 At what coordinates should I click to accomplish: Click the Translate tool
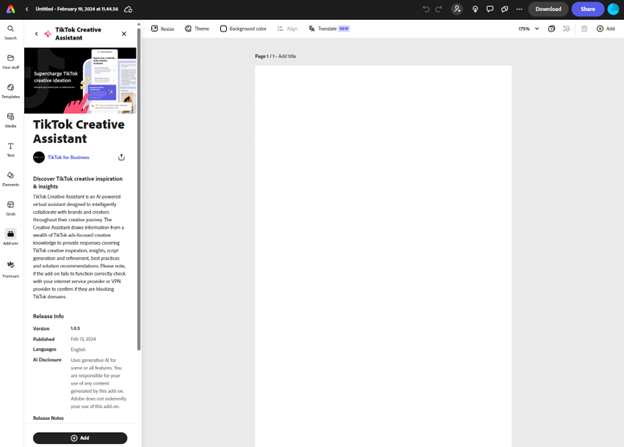tap(329, 29)
